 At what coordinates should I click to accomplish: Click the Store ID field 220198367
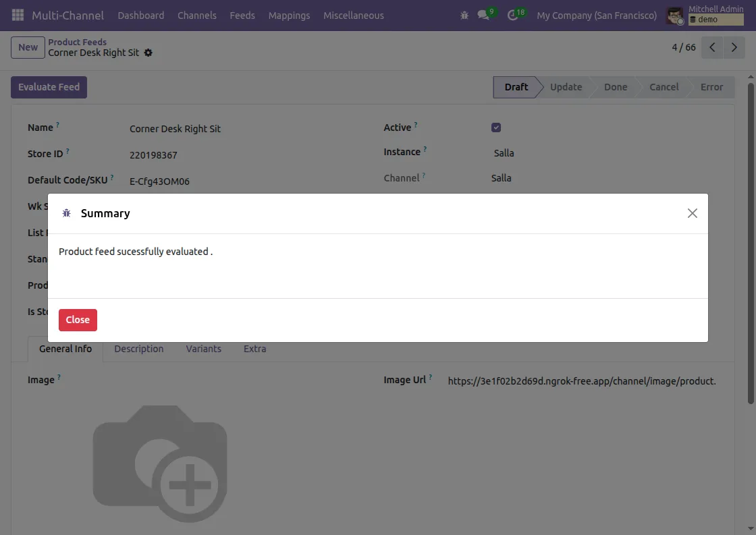pyautogui.click(x=153, y=155)
